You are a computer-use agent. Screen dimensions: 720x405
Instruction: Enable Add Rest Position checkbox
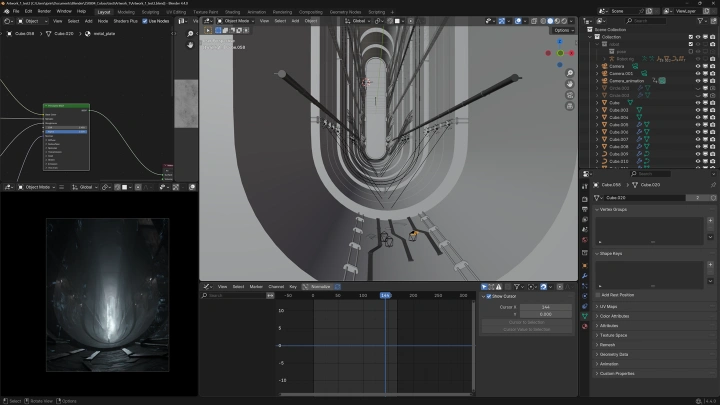(598, 295)
